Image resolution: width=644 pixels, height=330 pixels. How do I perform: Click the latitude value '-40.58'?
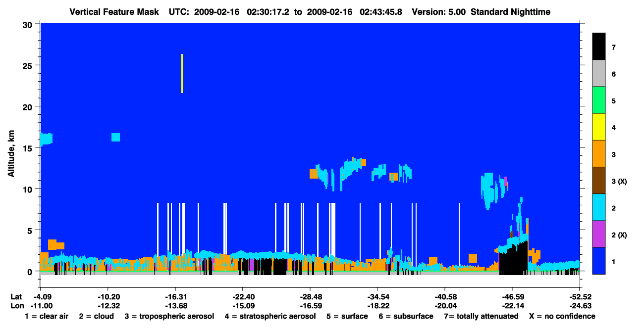(x=445, y=297)
